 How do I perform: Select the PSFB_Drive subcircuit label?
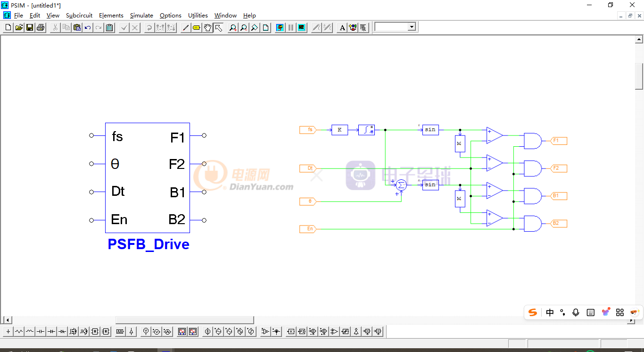click(x=149, y=244)
